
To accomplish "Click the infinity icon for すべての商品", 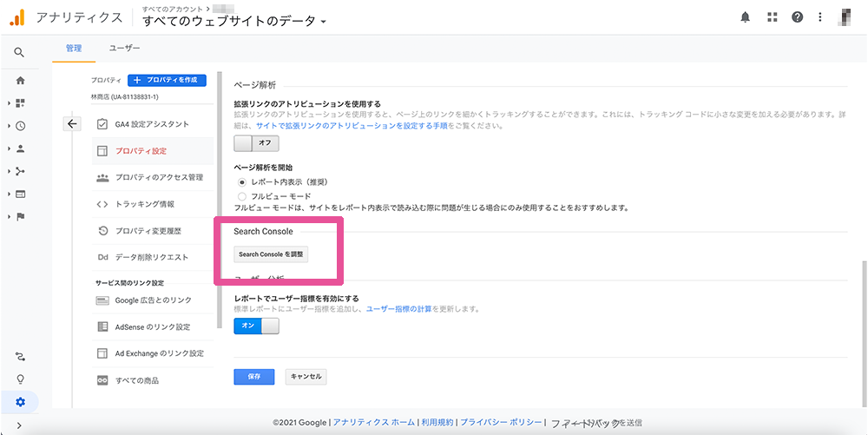I will click(102, 380).
